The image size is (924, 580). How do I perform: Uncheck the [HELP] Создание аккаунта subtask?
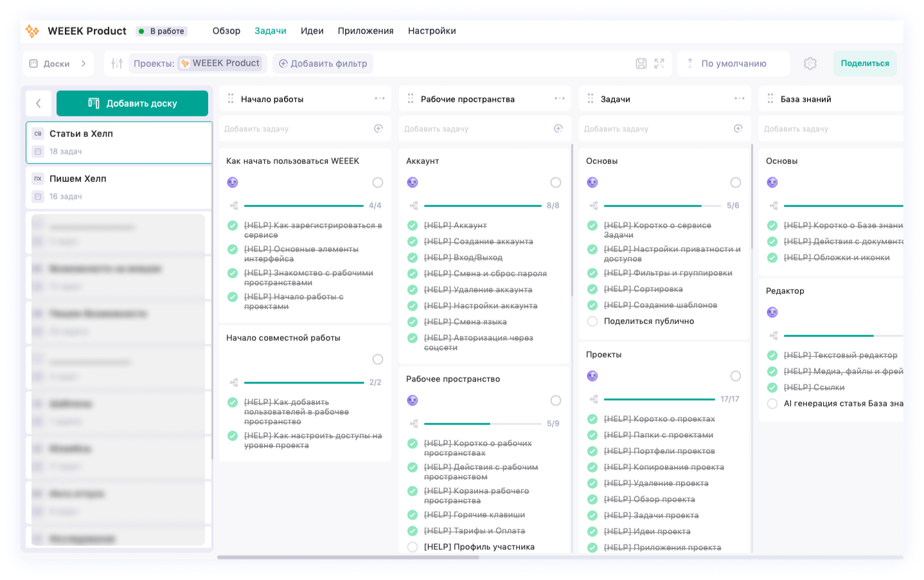pos(413,242)
